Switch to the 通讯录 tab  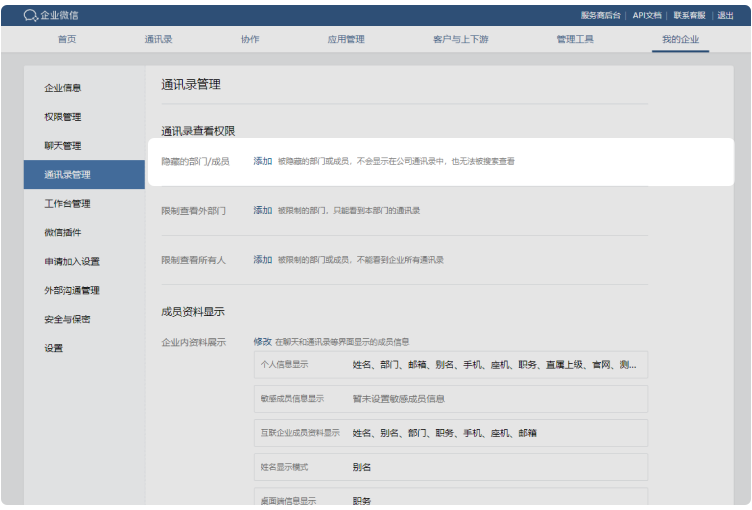point(158,39)
